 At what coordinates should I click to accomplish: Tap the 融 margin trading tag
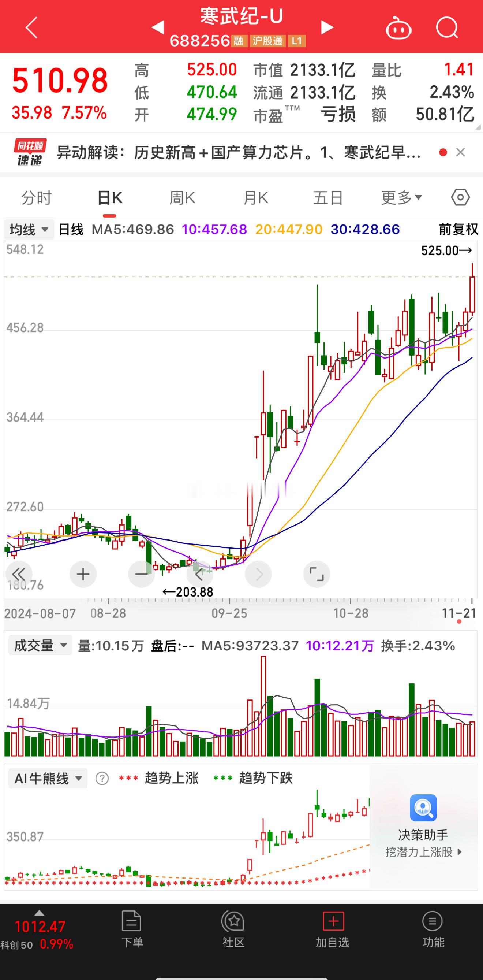(239, 41)
